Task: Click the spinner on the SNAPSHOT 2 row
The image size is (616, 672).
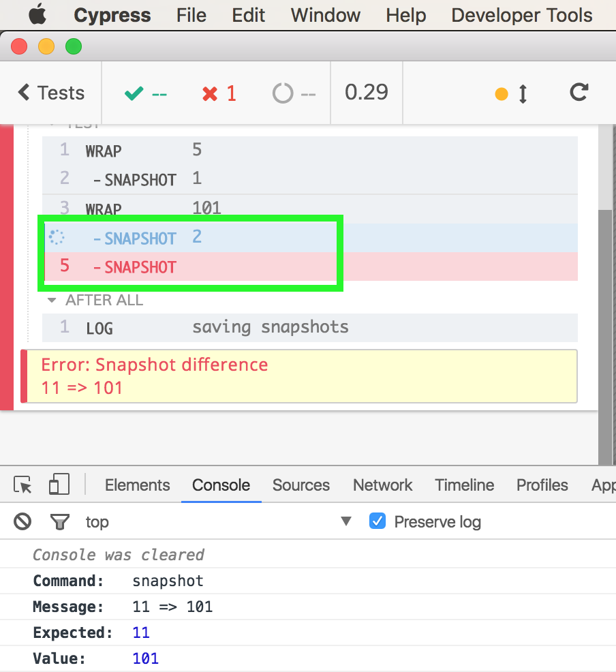Action: (57, 237)
